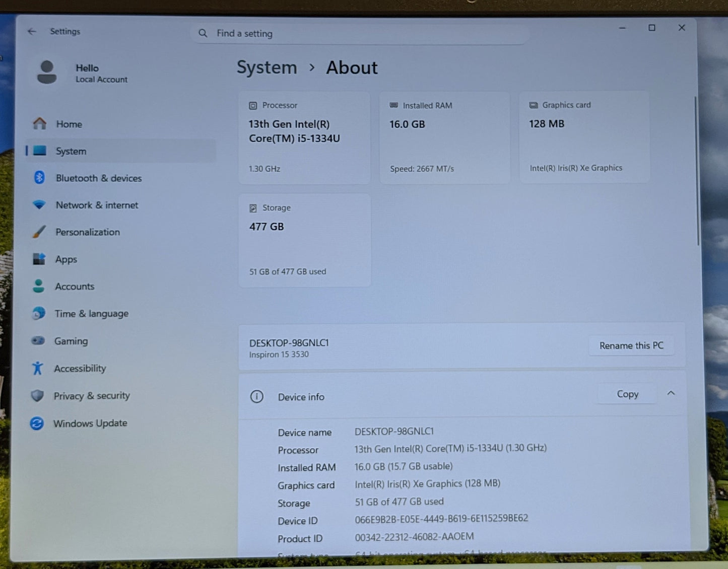Maximize the Settings window

tap(651, 28)
